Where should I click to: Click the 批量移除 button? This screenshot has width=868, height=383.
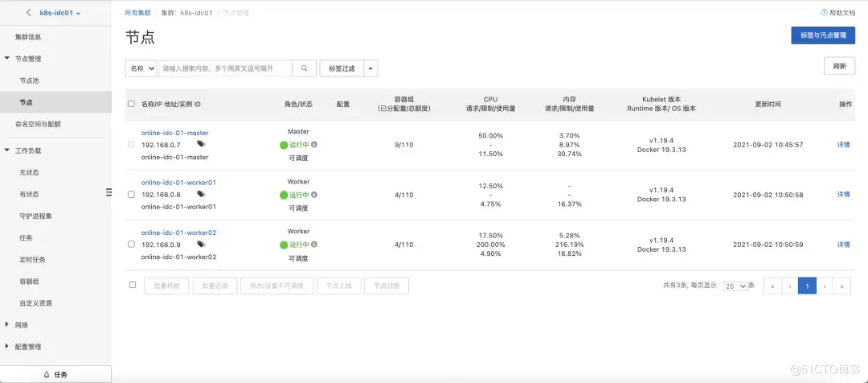166,286
